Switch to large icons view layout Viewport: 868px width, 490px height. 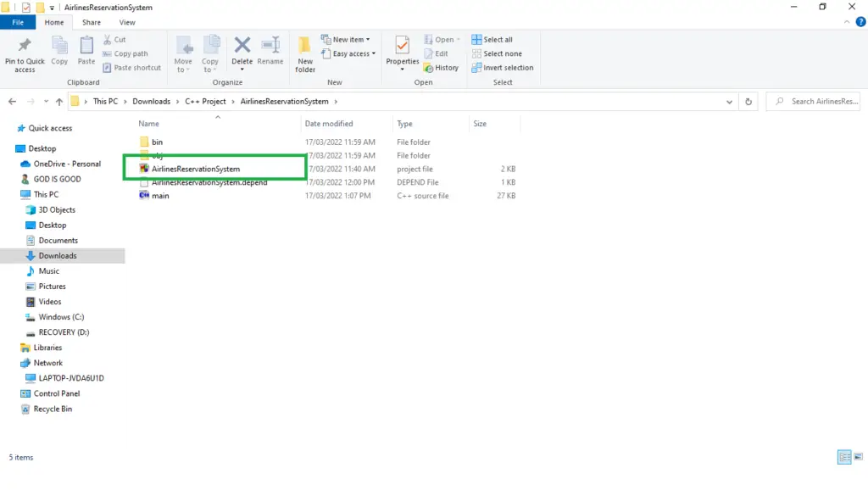[x=859, y=458]
